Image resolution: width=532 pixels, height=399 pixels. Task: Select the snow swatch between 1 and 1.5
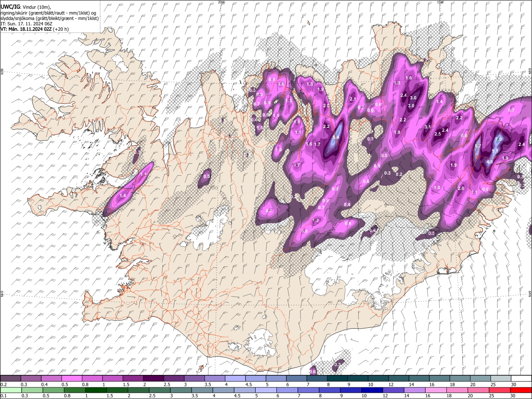(x=113, y=378)
